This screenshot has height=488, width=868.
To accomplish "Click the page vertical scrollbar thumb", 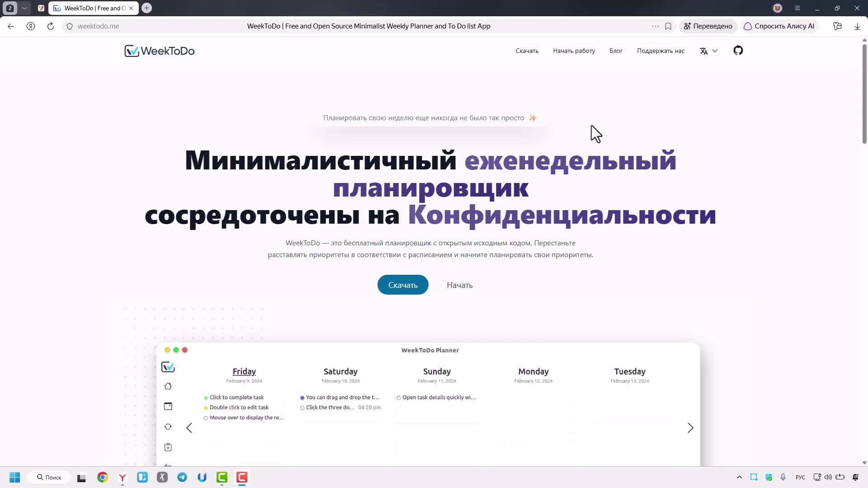I will point(864,94).
